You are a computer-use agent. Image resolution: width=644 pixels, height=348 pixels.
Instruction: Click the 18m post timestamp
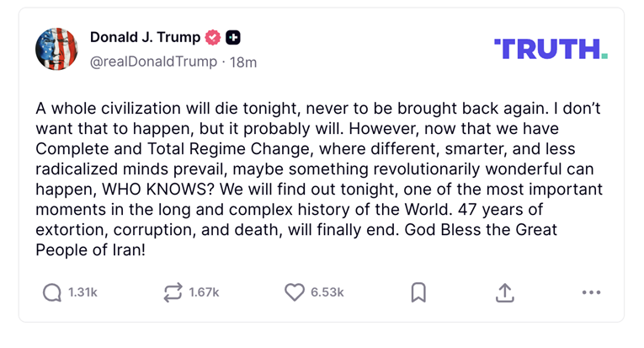click(x=242, y=62)
